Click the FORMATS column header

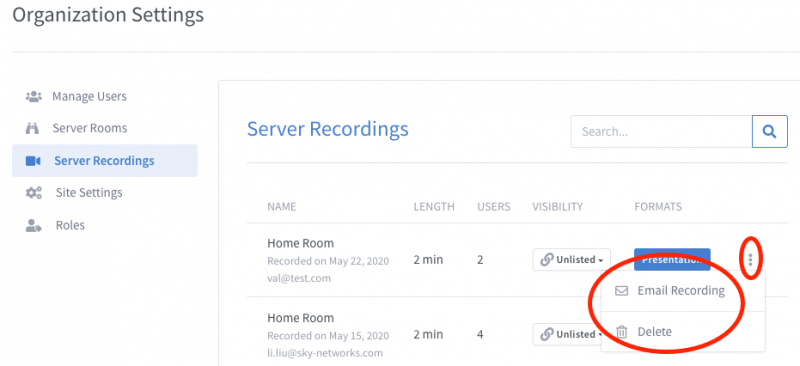click(658, 207)
